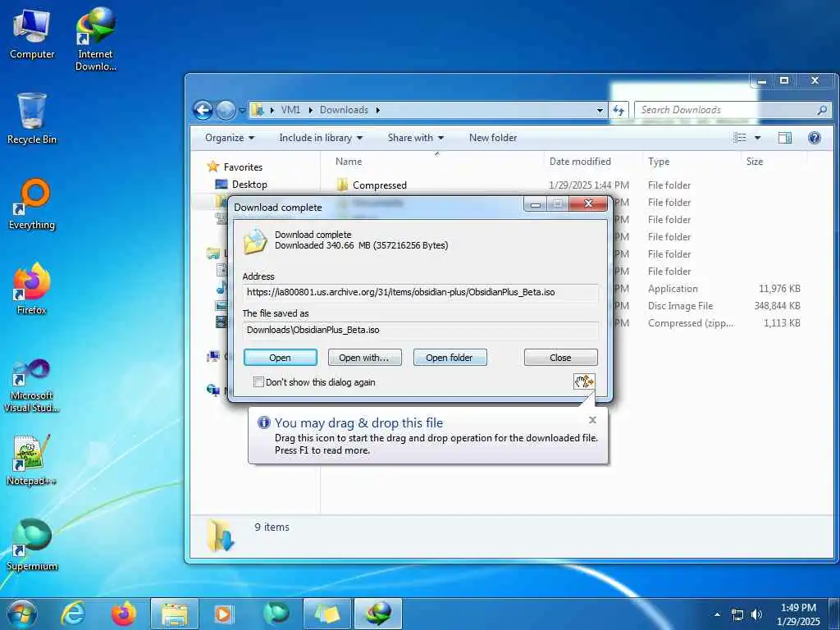The width and height of the screenshot is (840, 630).
Task: Open the sticky notes taskbar button
Action: pos(327,614)
